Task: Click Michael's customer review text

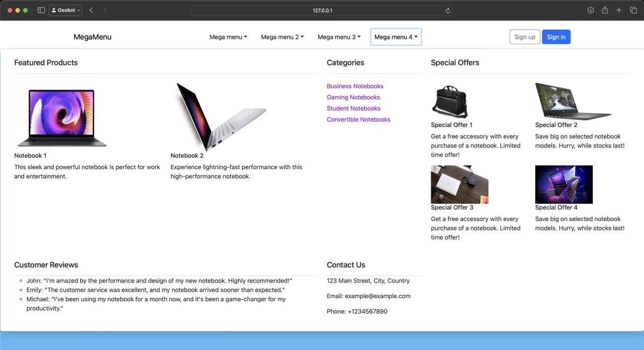Action: (156, 304)
